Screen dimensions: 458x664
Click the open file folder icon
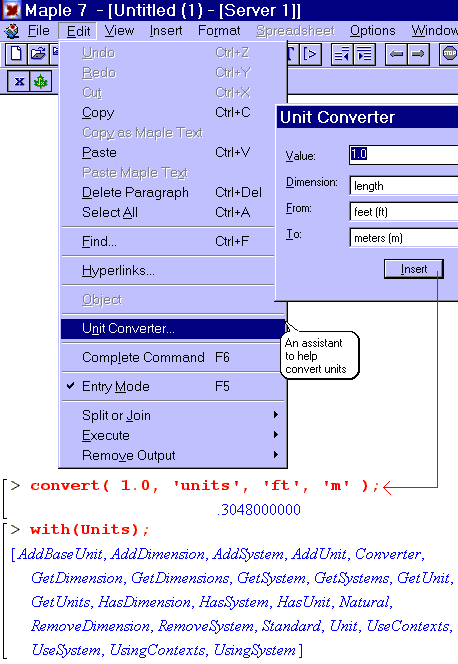pos(38,54)
